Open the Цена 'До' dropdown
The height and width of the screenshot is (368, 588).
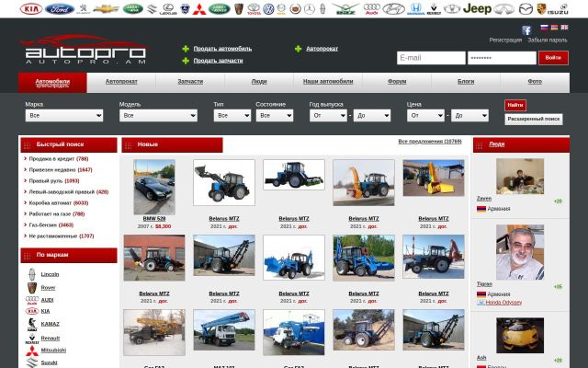point(469,115)
